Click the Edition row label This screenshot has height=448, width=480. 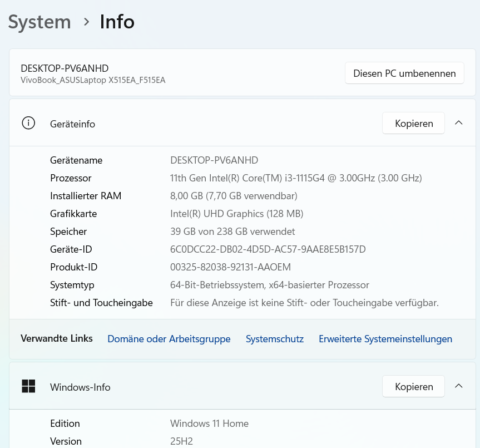click(x=65, y=423)
